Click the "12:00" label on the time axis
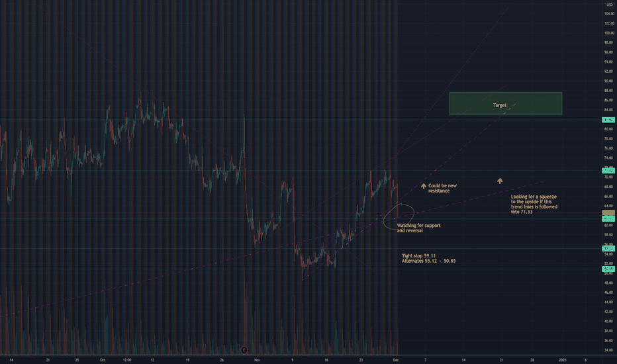The height and width of the screenshot is (364, 617). pos(126,359)
